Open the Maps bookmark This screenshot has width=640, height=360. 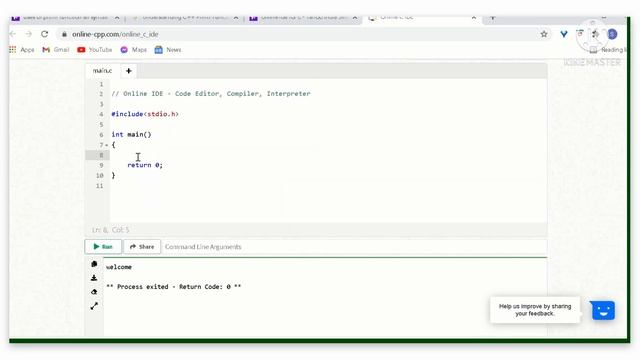[133, 50]
